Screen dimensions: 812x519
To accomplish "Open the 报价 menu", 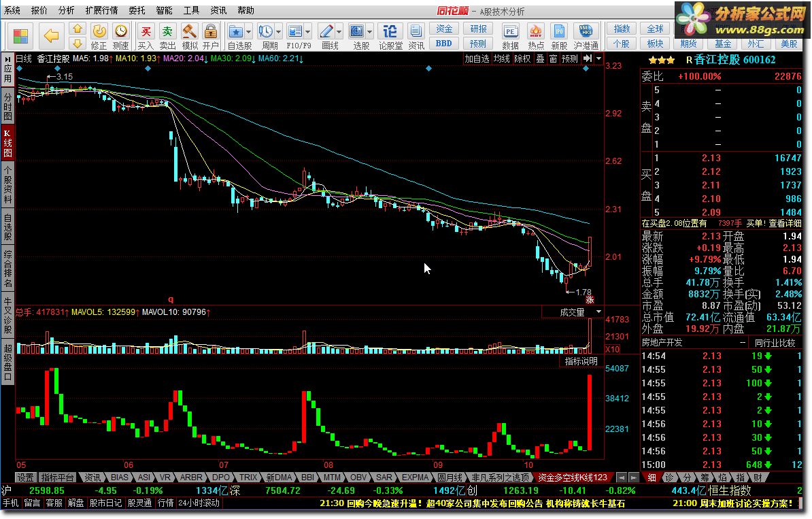I will click(x=39, y=10).
